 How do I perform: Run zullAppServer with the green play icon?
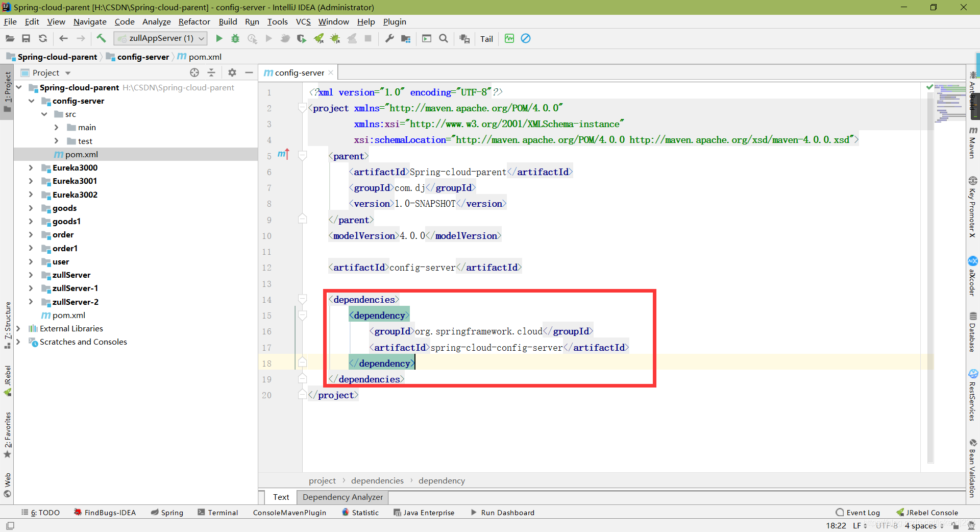[x=219, y=38]
